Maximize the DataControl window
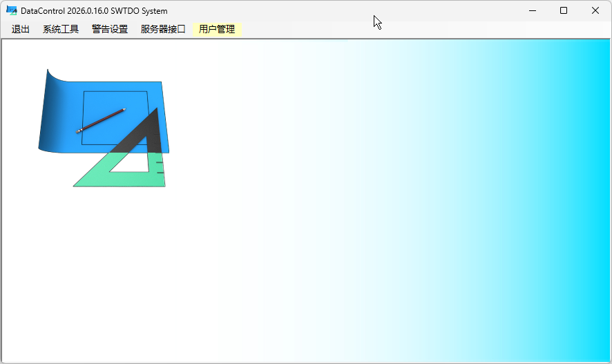The width and height of the screenshot is (612, 364). [564, 10]
